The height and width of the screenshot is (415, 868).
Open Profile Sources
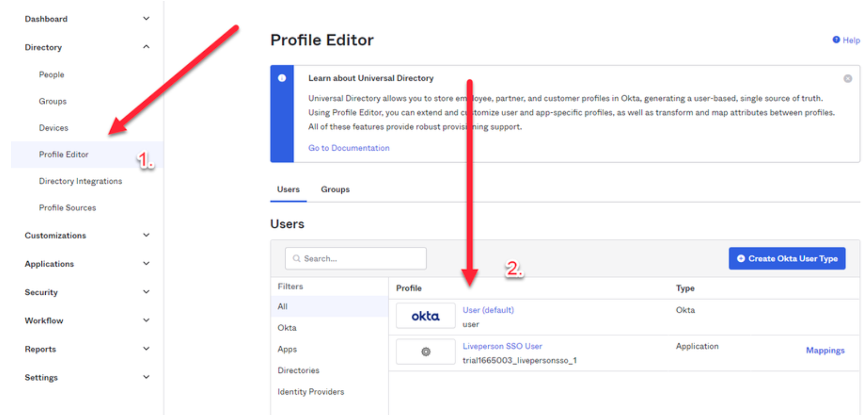(x=68, y=207)
